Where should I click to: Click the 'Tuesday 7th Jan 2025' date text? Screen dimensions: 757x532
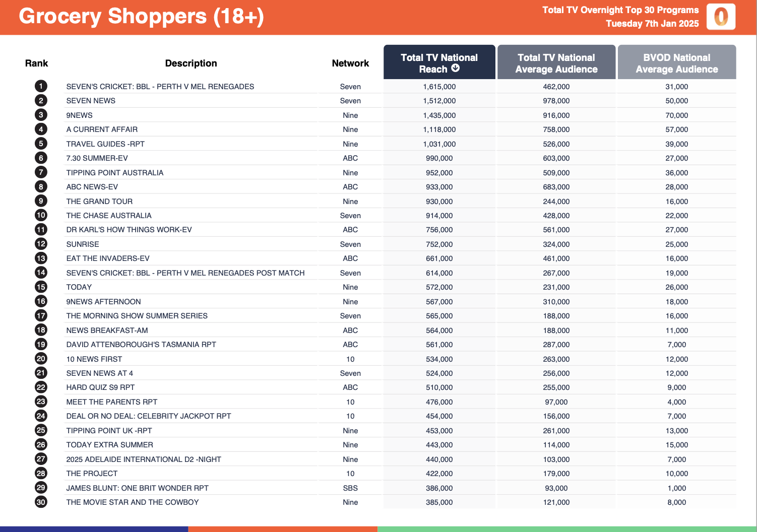[x=652, y=24]
